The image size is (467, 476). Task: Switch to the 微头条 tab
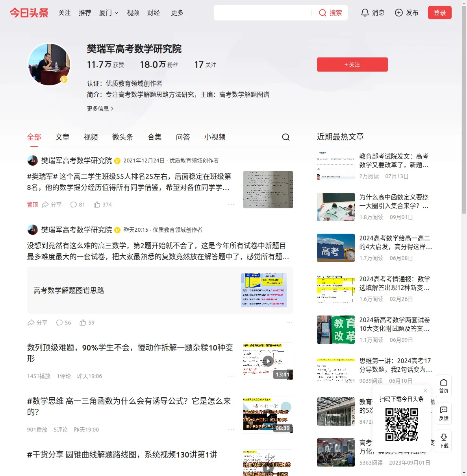123,137
